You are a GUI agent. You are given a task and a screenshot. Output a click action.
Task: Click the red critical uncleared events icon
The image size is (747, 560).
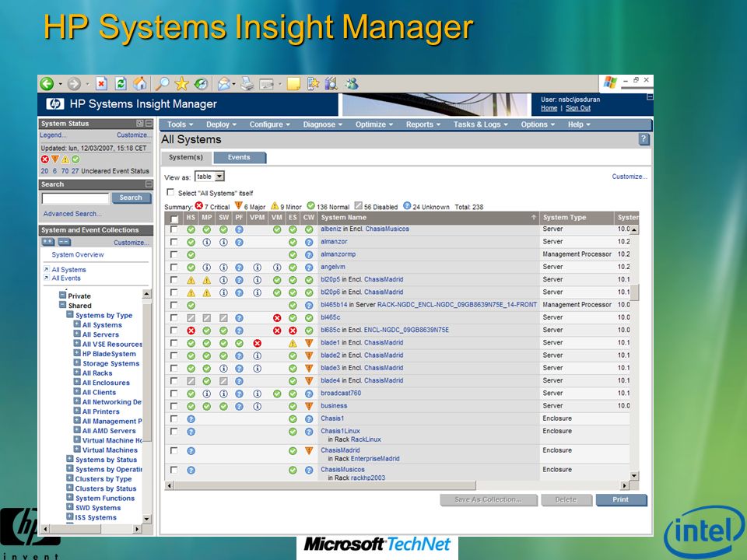(x=45, y=159)
